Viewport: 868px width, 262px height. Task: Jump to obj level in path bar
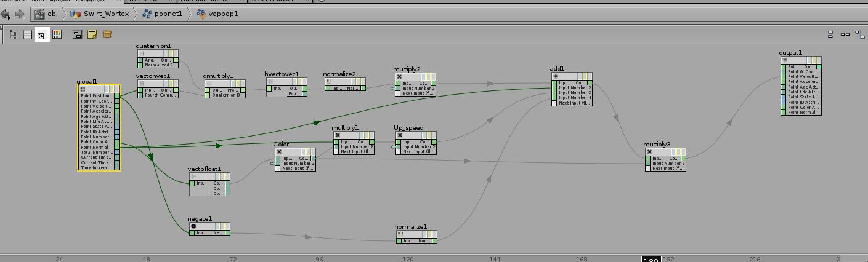(48, 14)
